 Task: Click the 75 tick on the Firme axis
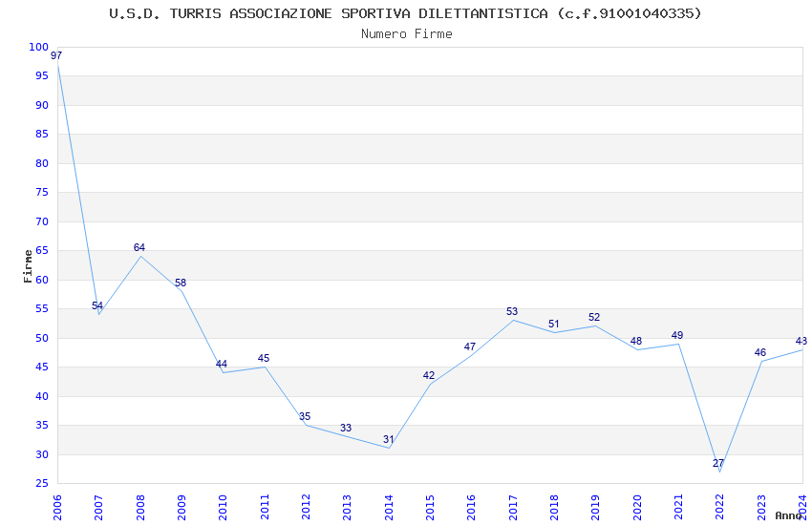coord(41,193)
